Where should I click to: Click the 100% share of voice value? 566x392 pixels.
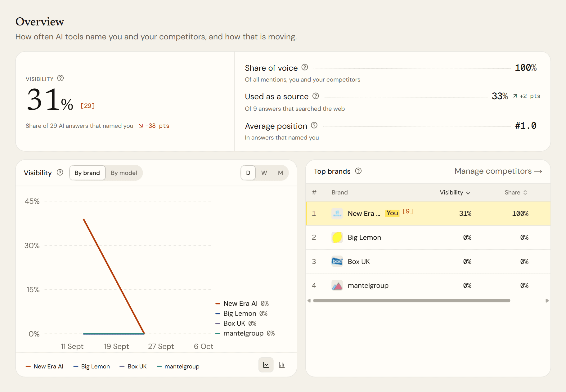526,68
